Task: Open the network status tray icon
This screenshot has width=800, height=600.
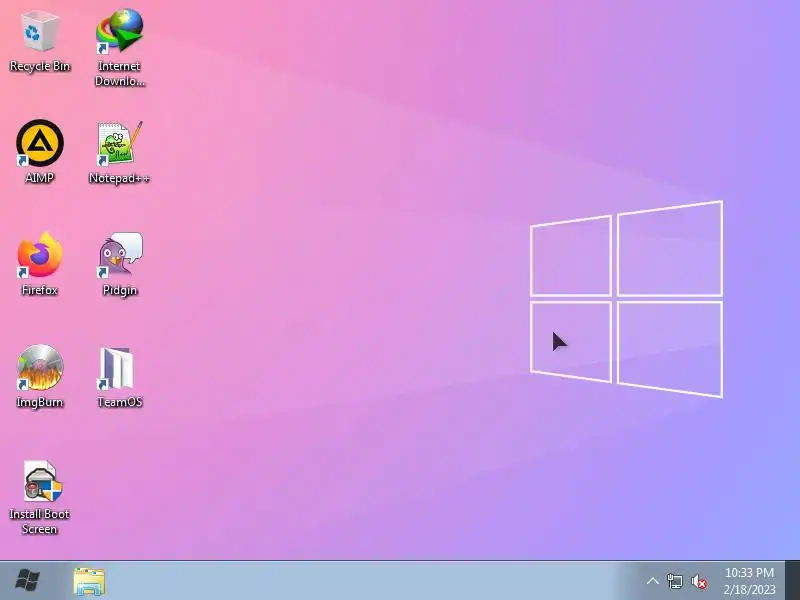Action: click(674, 581)
